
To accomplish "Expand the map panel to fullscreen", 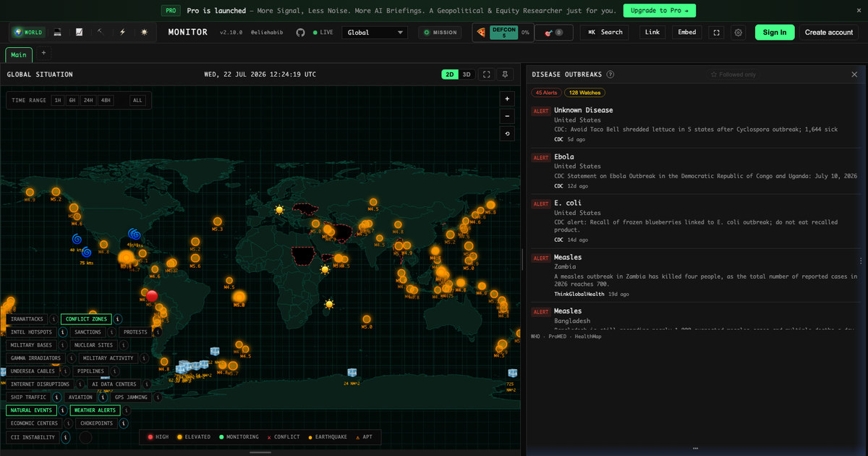I will pyautogui.click(x=487, y=75).
